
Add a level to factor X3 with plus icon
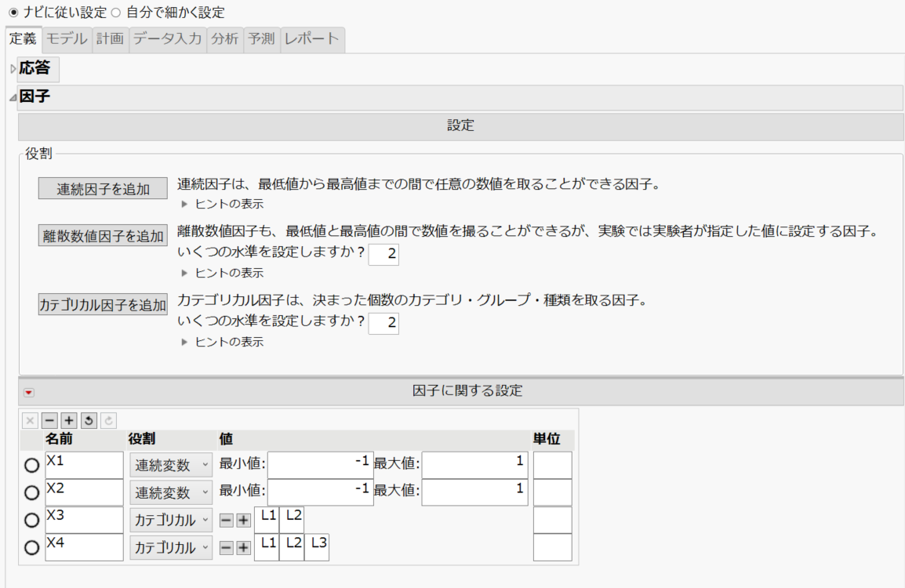pyautogui.click(x=245, y=519)
